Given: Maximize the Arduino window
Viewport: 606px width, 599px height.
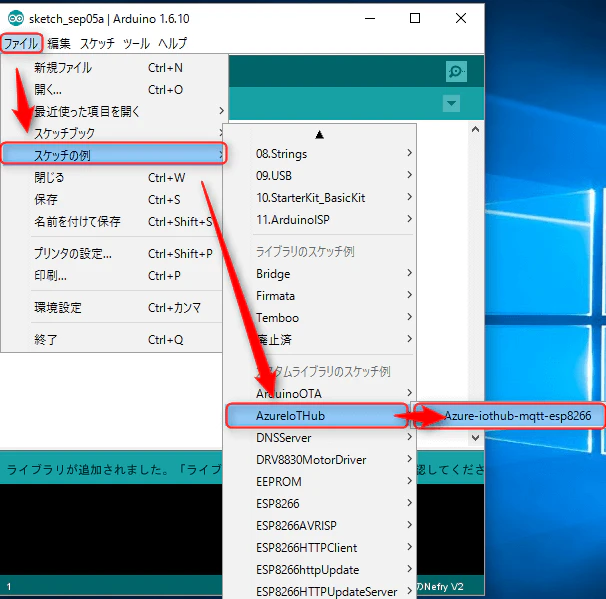Looking at the screenshot, I should [415, 18].
